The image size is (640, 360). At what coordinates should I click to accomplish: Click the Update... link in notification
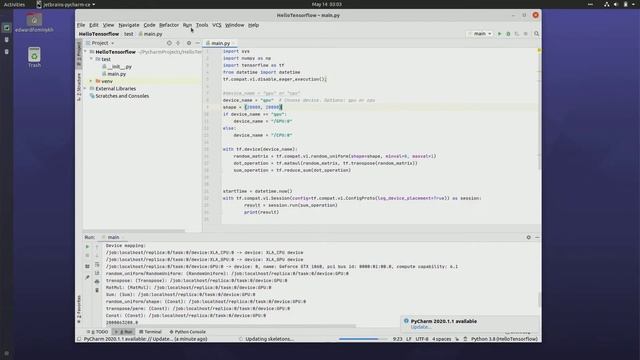coord(420,327)
